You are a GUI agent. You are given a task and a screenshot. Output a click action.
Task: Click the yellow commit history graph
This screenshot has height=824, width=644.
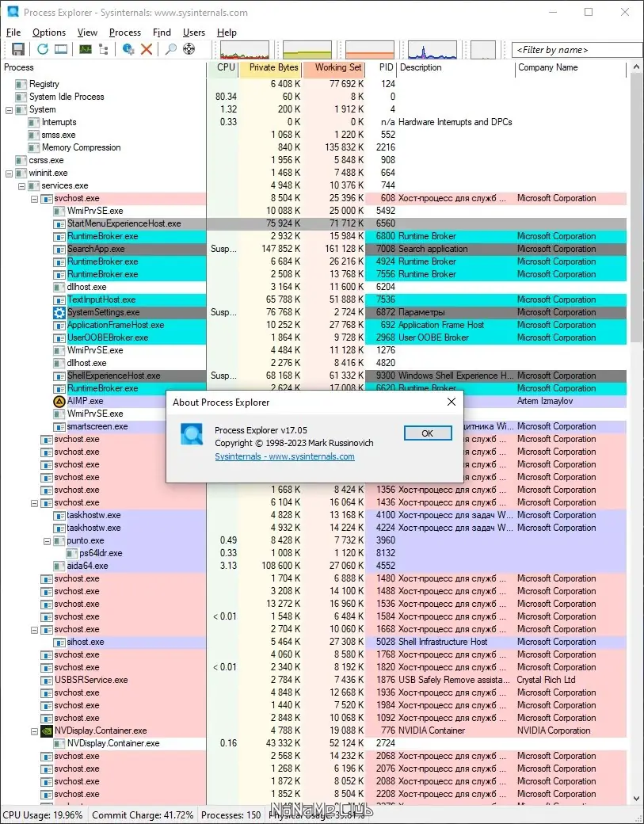(307, 49)
